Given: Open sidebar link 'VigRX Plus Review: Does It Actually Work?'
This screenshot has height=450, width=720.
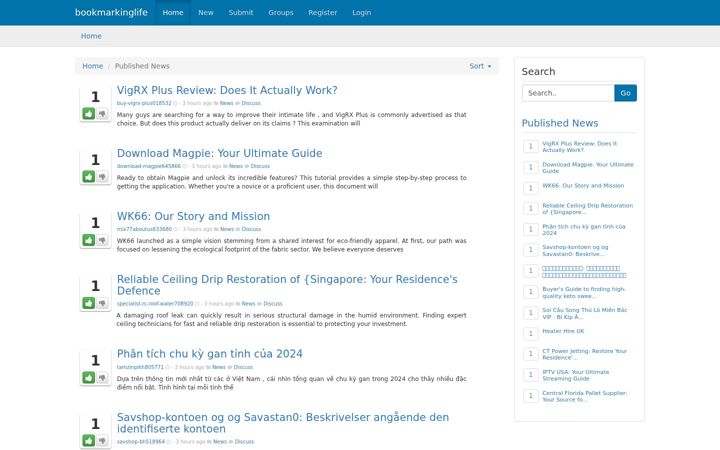Looking at the screenshot, I should 579,146.
